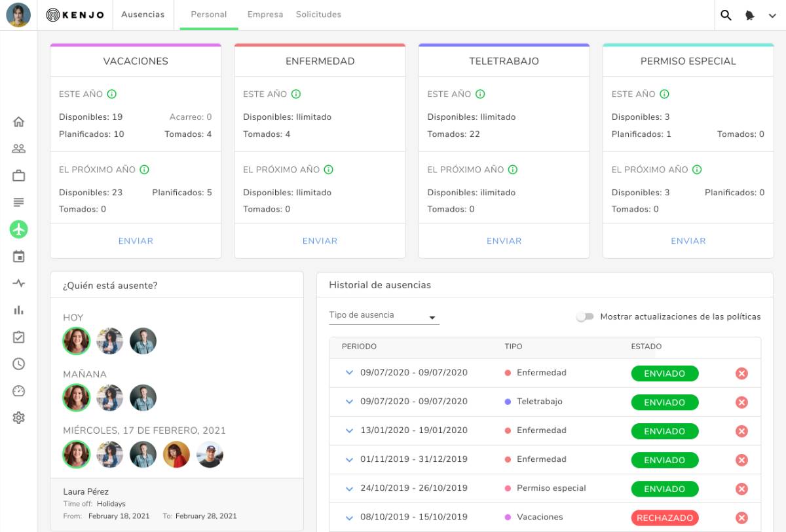Expand the 08/10/2019 - 15/10/2019 Vacaciones row
This screenshot has height=532, width=786.
[x=349, y=517]
